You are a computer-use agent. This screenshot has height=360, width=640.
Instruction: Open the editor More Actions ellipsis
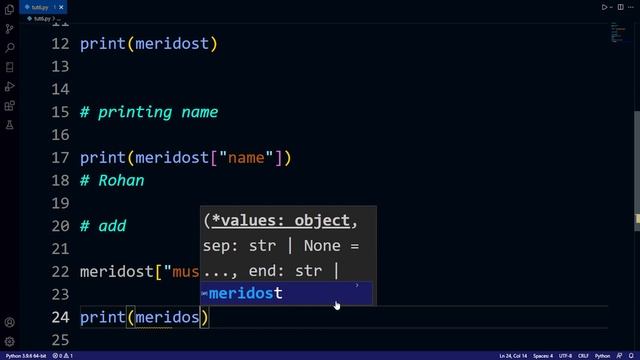[x=631, y=7]
